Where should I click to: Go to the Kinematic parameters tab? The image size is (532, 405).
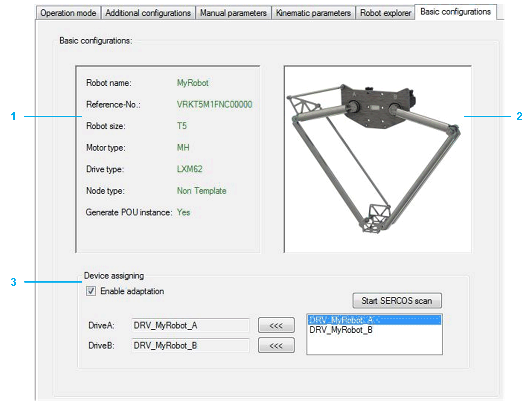[x=313, y=13]
